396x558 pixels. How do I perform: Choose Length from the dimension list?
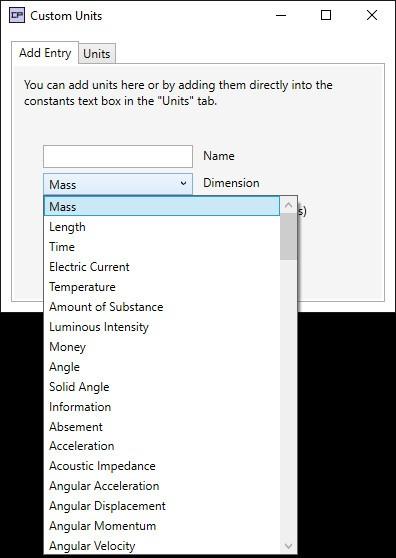point(162,227)
